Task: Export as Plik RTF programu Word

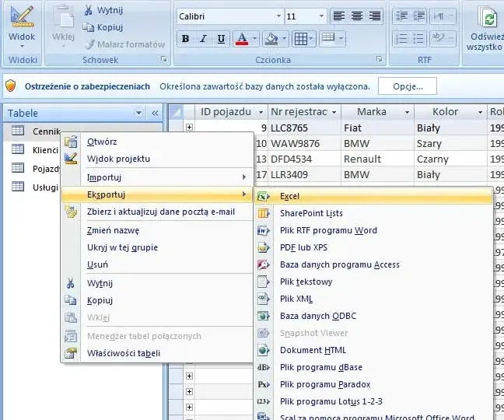Action: 373,230
